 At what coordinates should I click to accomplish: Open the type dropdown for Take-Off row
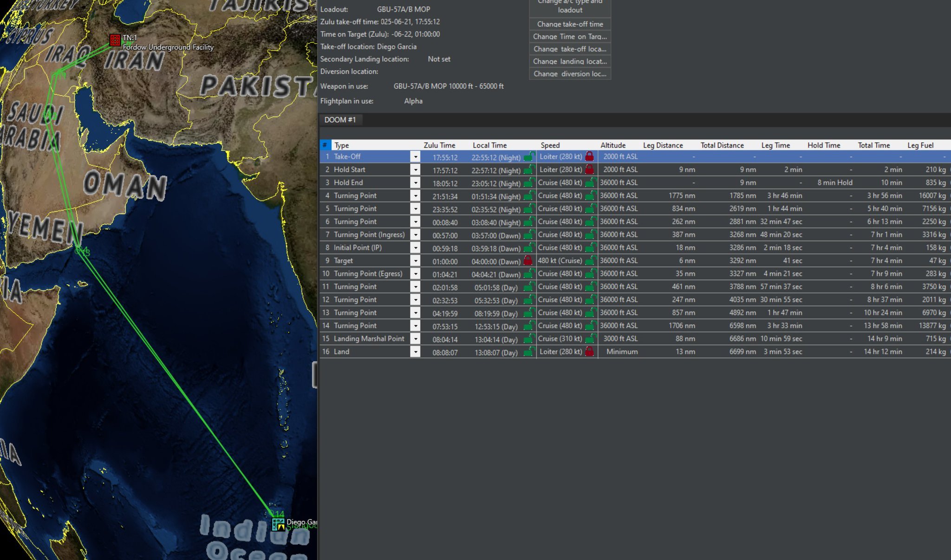pyautogui.click(x=415, y=157)
